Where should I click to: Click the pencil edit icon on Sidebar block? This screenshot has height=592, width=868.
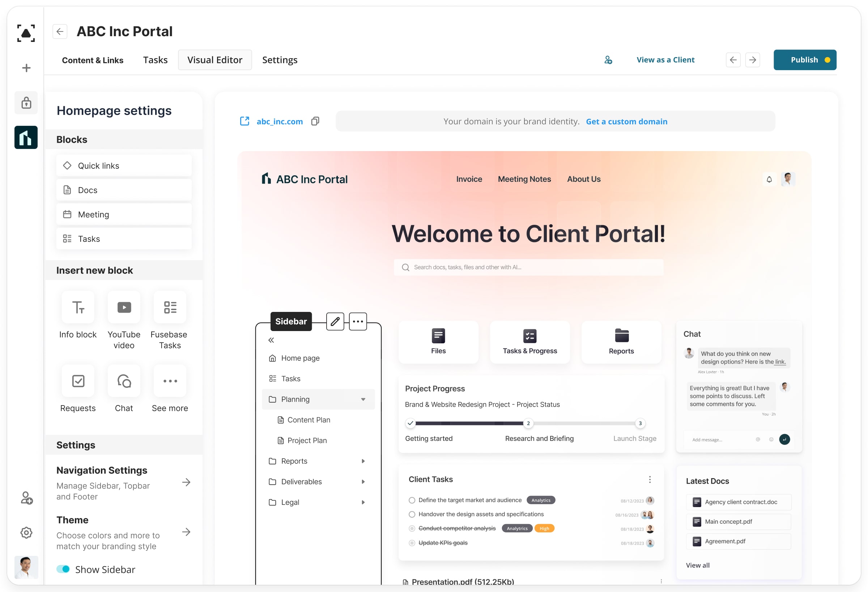pos(335,321)
